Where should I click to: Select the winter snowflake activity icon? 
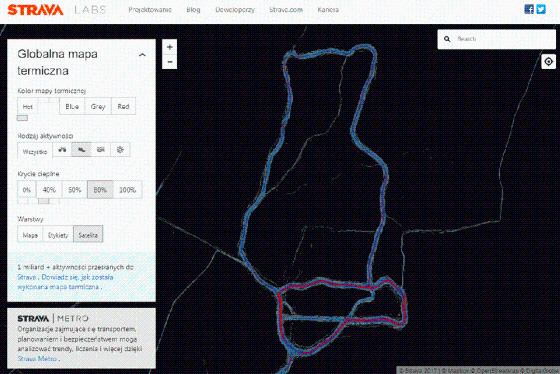pyautogui.click(x=120, y=150)
